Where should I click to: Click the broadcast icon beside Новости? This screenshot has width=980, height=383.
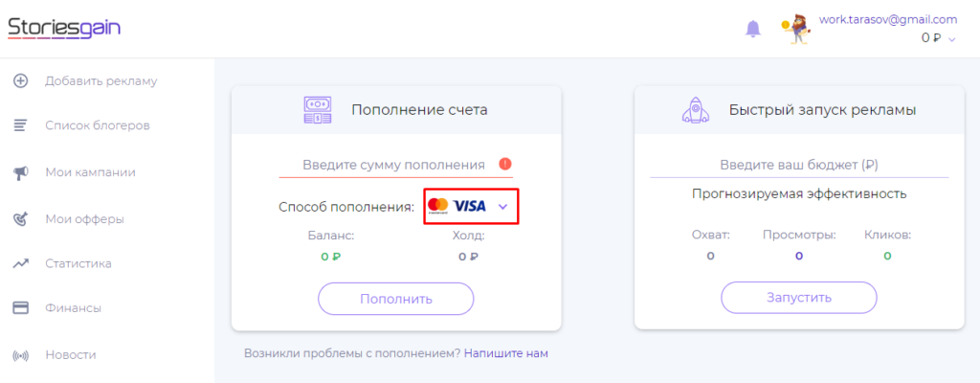pyautogui.click(x=20, y=355)
